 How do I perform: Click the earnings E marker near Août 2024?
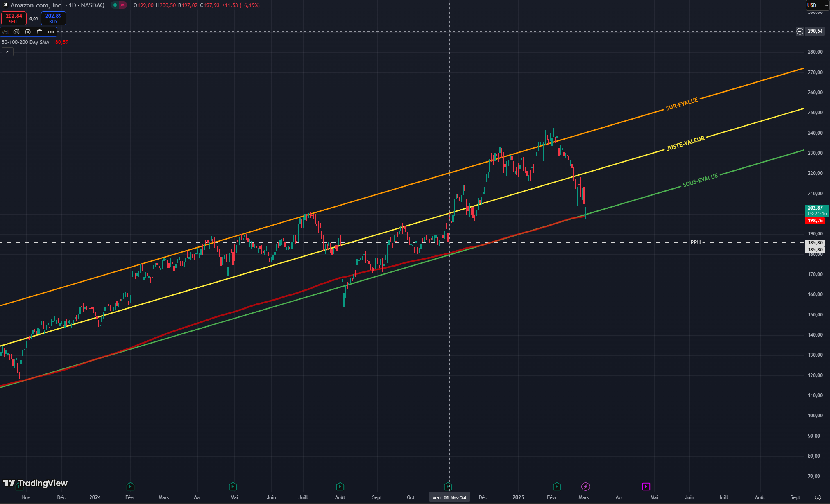(340, 486)
